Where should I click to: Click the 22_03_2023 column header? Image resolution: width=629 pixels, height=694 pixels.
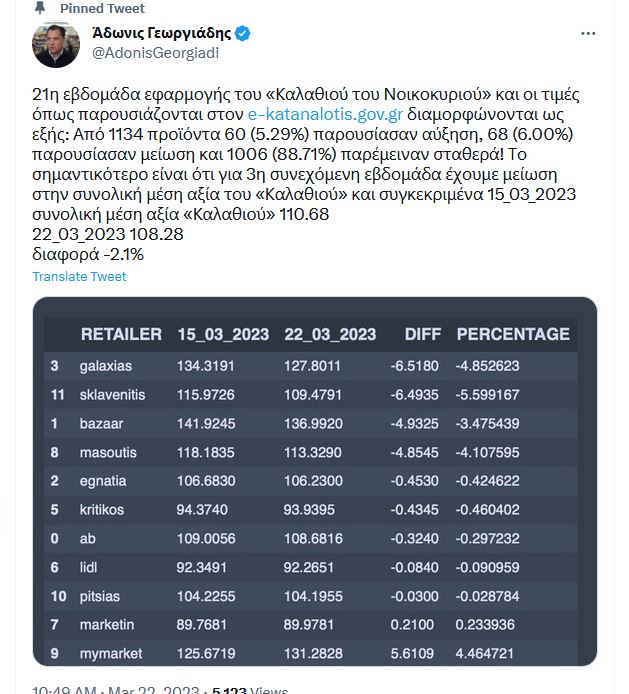tap(330, 334)
